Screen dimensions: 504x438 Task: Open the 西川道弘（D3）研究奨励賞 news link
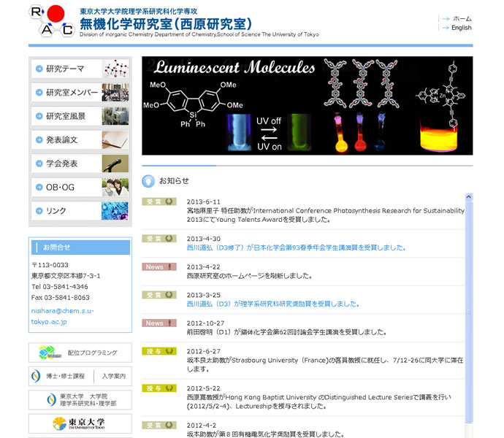coord(273,304)
